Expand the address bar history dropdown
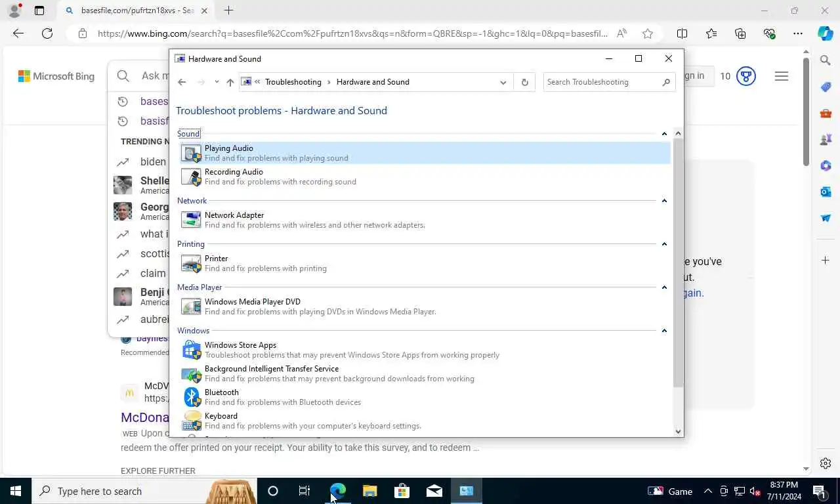840x504 pixels. [x=503, y=82]
